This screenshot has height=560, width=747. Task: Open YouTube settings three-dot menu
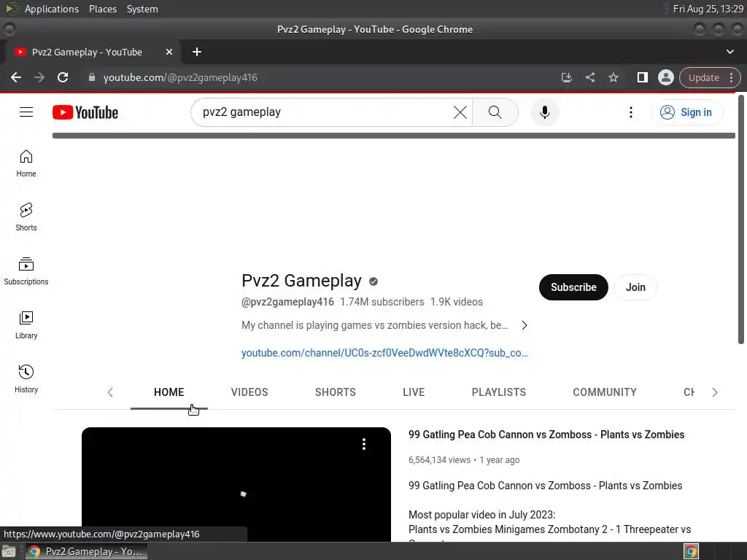(x=631, y=112)
